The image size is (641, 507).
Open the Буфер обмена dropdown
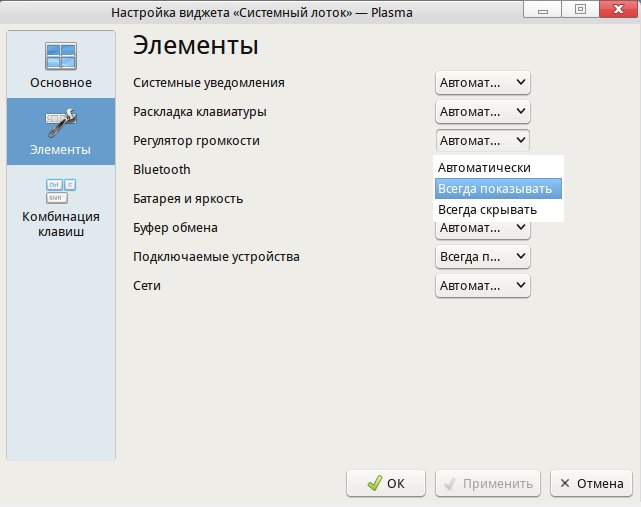(x=483, y=228)
